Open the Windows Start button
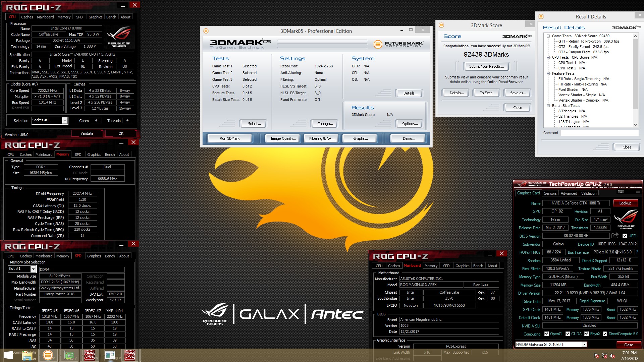644x362 pixels. (8, 355)
